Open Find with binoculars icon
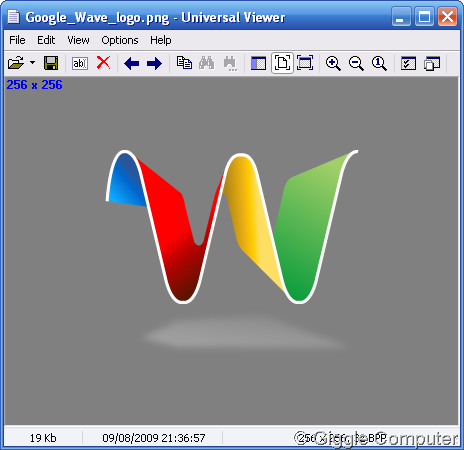This screenshot has height=450, width=464. pos(207,63)
